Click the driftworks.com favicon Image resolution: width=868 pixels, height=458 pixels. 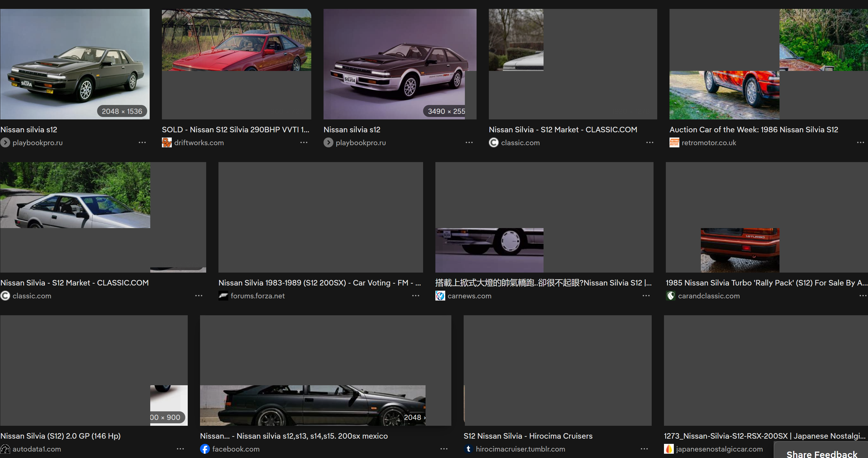coord(167,142)
